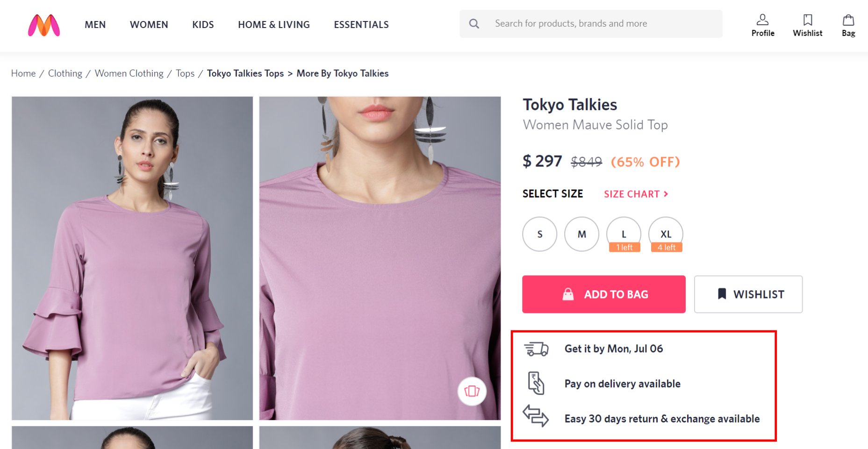Click the pay on delivery phone icon
The height and width of the screenshot is (449, 868).
pos(536,383)
